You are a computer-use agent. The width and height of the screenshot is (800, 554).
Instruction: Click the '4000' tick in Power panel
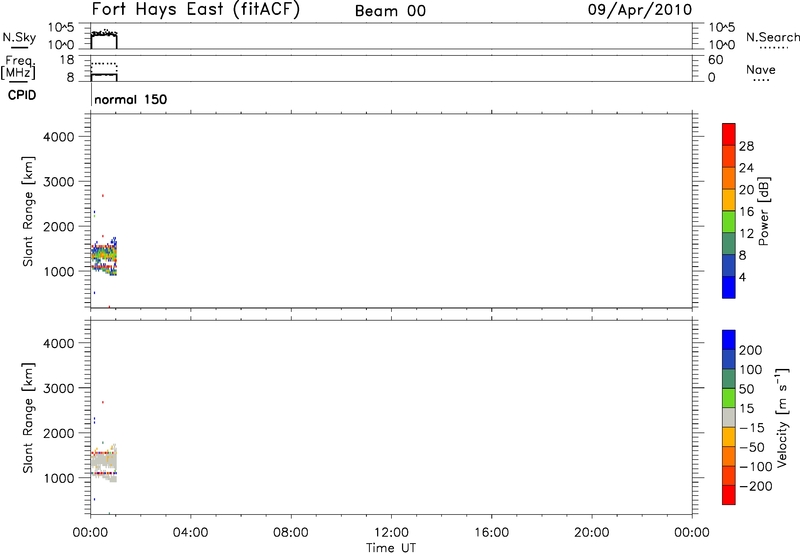click(x=59, y=137)
